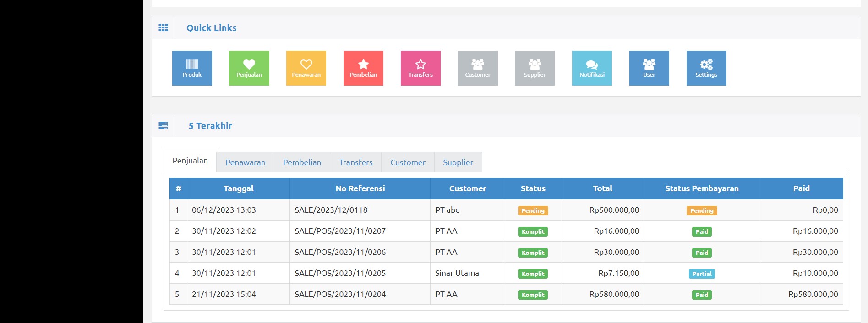Switch to the Penawaran tab
Image resolution: width=868 pixels, height=323 pixels.
click(x=245, y=162)
